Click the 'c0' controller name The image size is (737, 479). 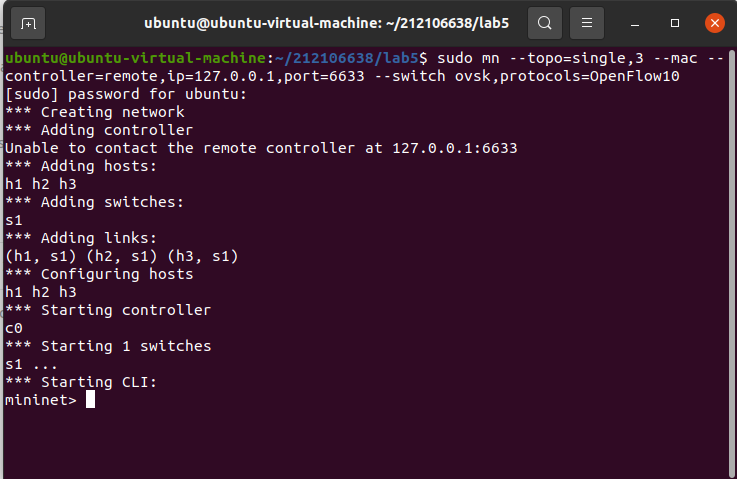pos(14,328)
